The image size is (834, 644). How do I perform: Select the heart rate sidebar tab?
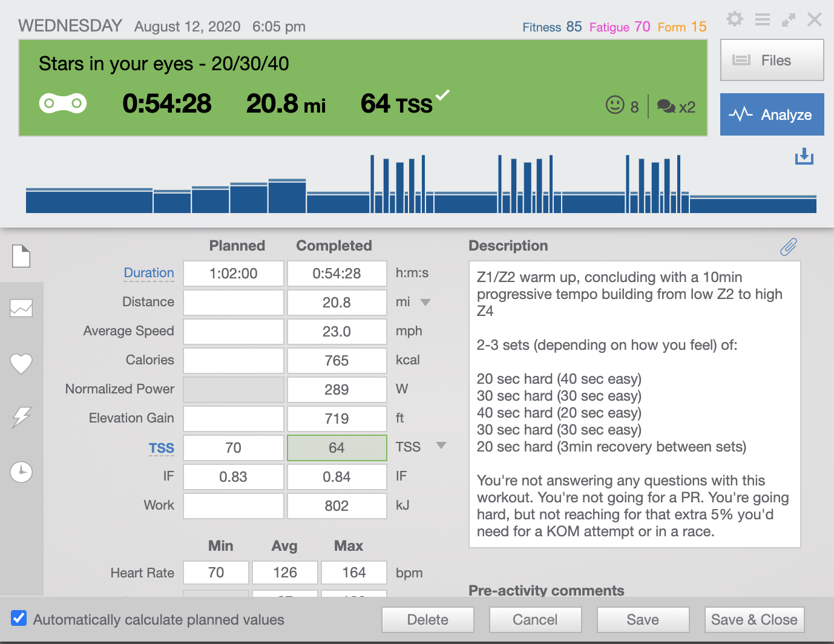(x=21, y=363)
